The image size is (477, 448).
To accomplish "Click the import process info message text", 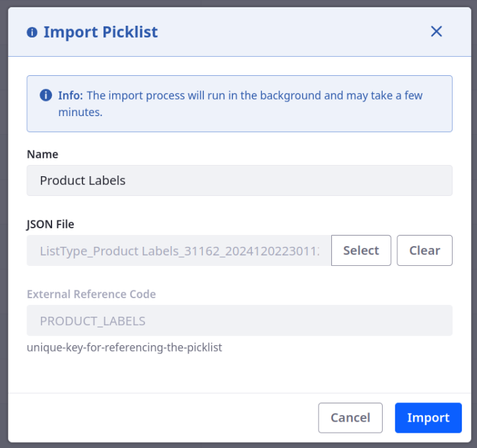I will click(240, 104).
